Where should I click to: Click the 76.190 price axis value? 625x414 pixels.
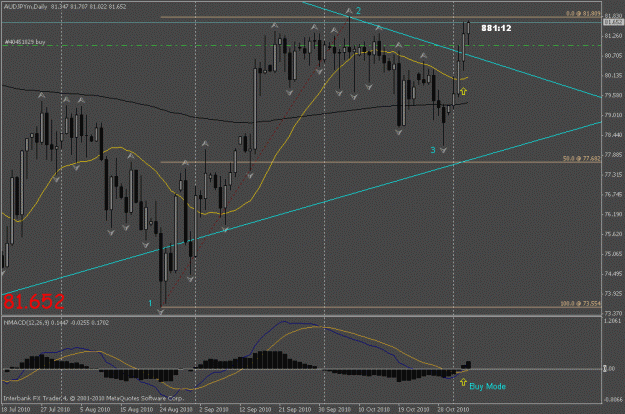[x=614, y=214]
